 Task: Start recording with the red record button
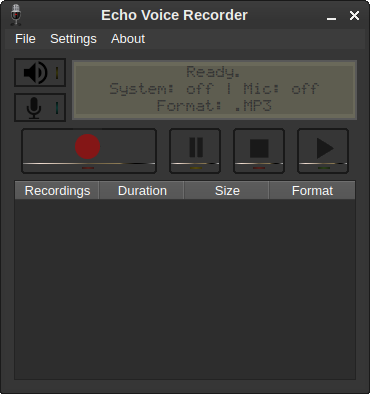[89, 151]
